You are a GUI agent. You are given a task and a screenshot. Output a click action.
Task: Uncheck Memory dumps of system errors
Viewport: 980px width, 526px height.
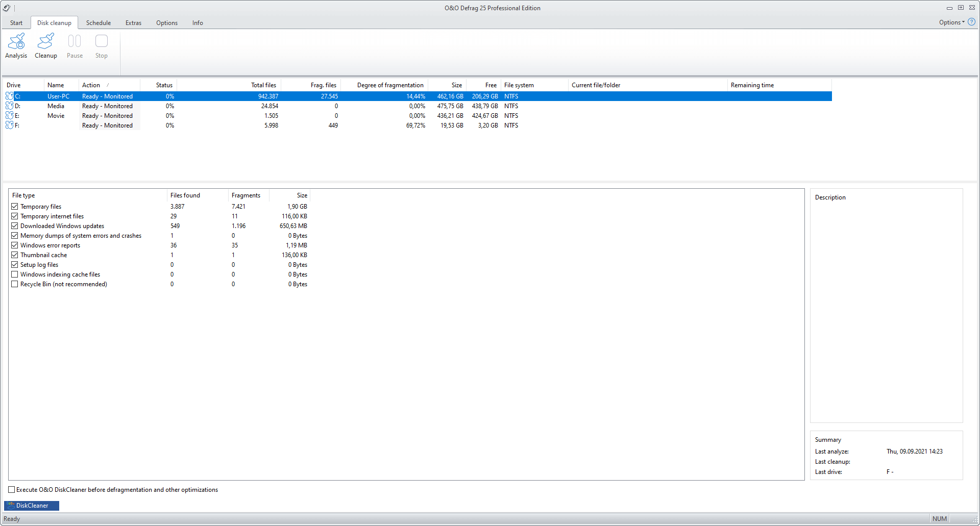pos(15,235)
